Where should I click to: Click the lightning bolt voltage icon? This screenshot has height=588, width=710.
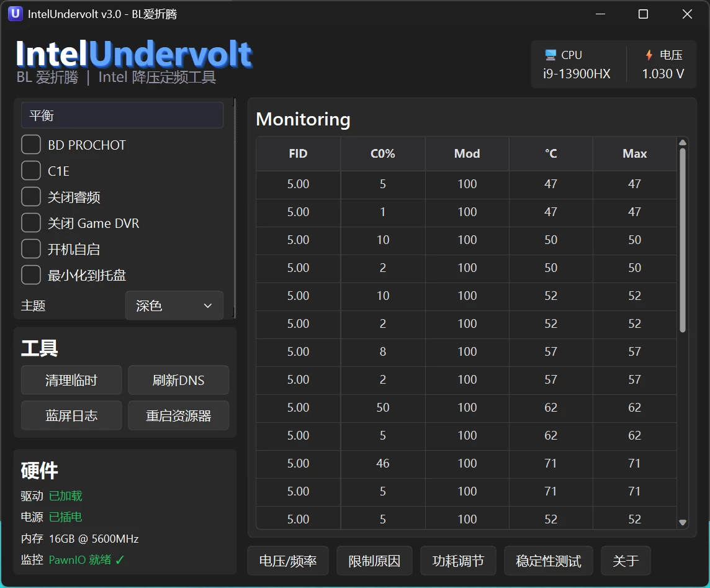[x=649, y=55]
